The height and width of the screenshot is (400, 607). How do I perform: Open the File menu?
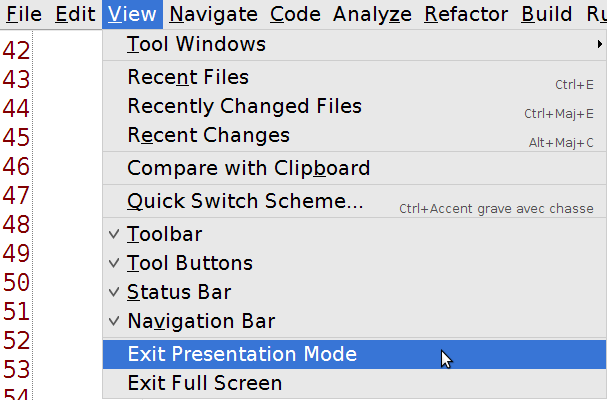[x=24, y=14]
